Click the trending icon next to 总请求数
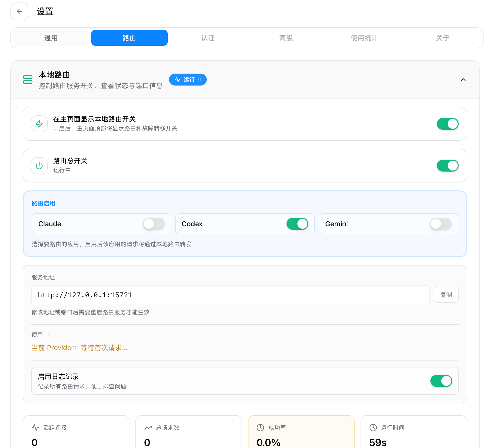 point(148,428)
